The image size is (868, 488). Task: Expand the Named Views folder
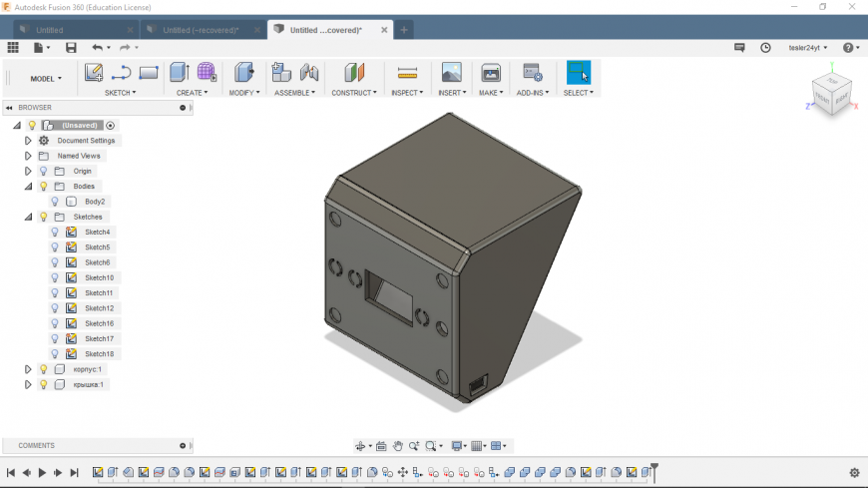[x=28, y=156]
